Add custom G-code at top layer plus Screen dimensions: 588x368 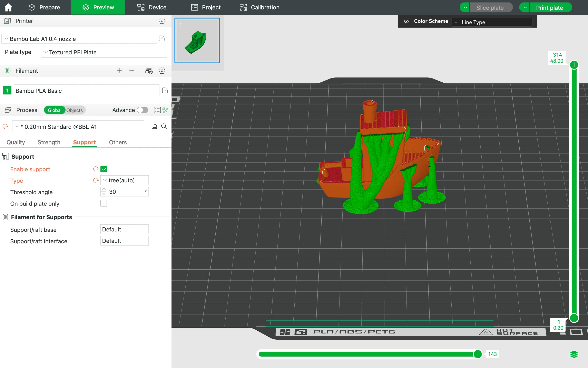coord(574,65)
